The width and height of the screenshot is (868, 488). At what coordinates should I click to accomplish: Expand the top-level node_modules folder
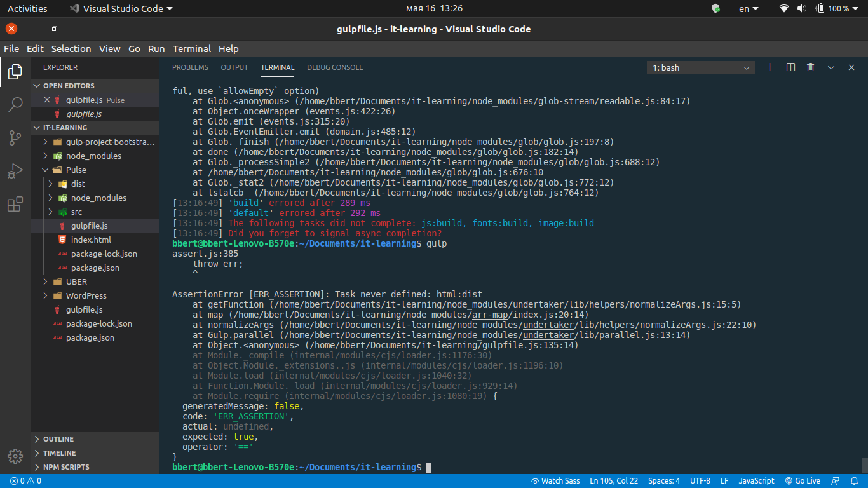click(95, 156)
